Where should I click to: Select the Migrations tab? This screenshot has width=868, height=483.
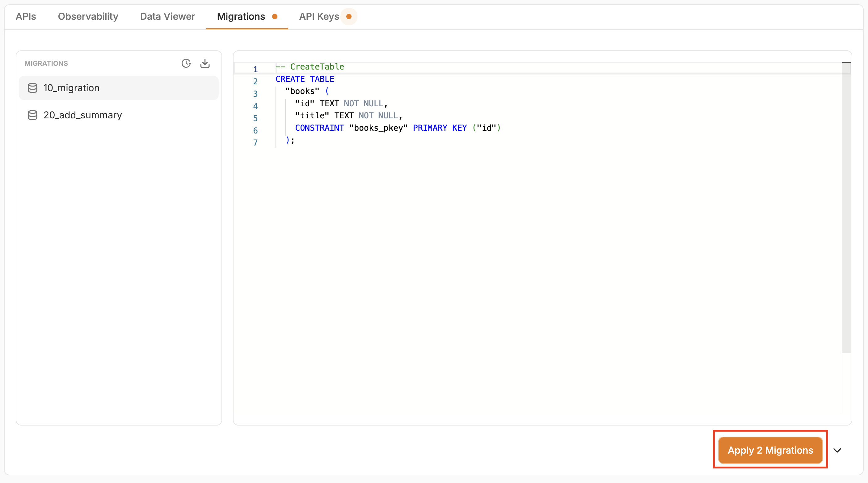pyautogui.click(x=241, y=16)
